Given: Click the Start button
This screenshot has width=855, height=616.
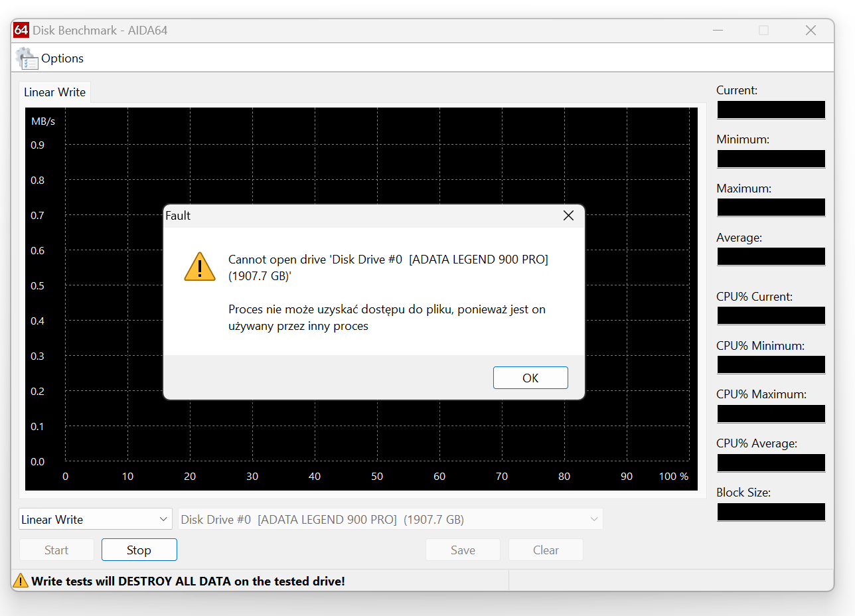Looking at the screenshot, I should [56, 550].
